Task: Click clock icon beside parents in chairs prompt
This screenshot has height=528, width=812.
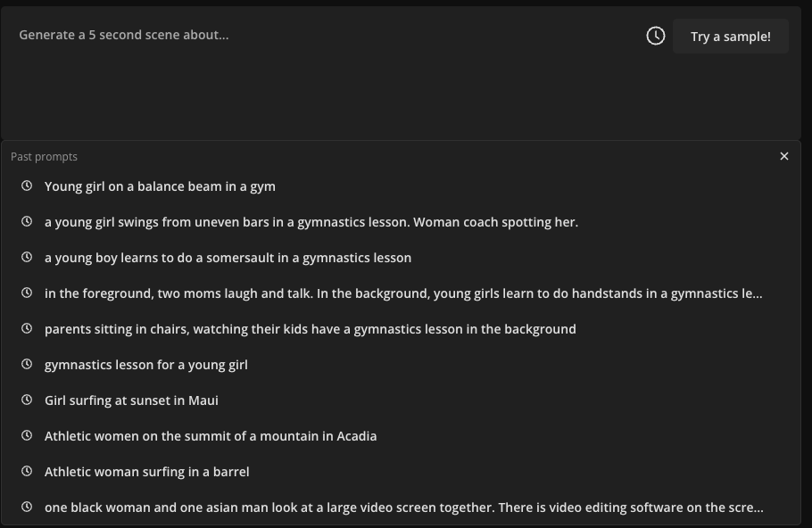Action: pyautogui.click(x=27, y=329)
